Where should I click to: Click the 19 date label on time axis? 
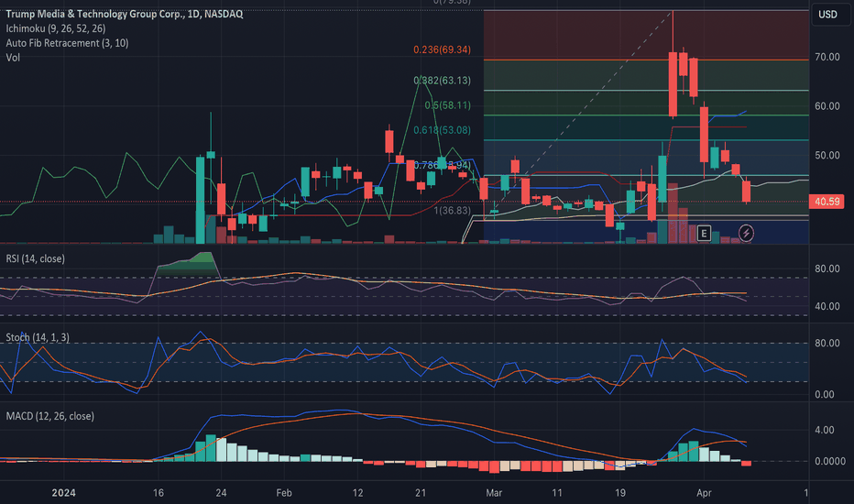coord(619,493)
